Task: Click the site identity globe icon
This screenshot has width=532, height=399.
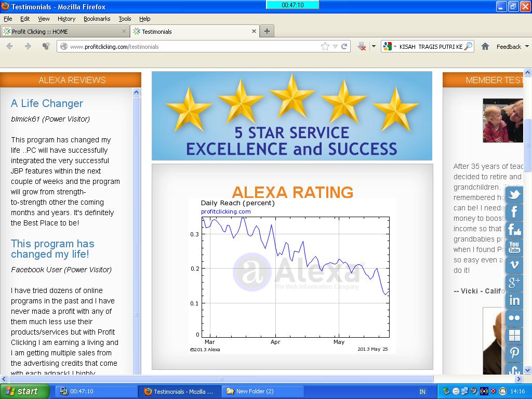Action: coord(63,46)
